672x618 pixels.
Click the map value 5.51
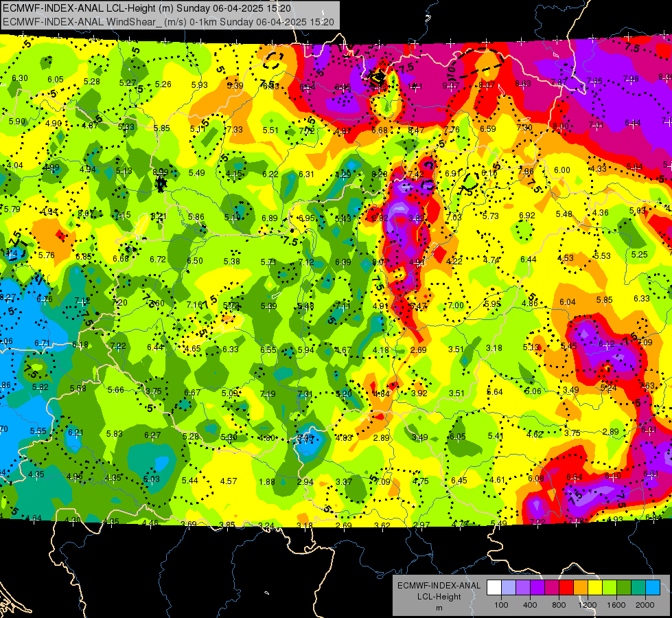[271, 130]
